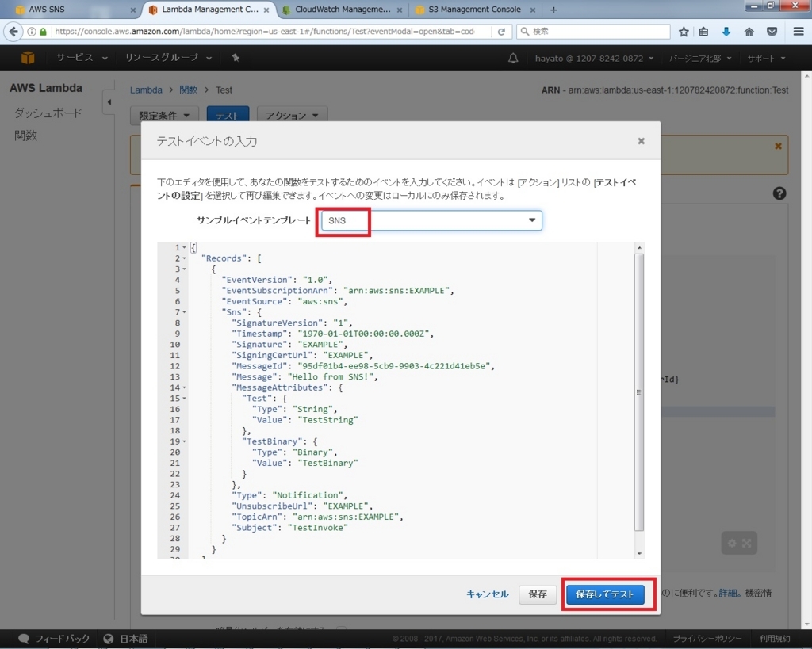Collapse fold arrow on line 2 Records
The width and height of the screenshot is (812, 649).
(184, 258)
